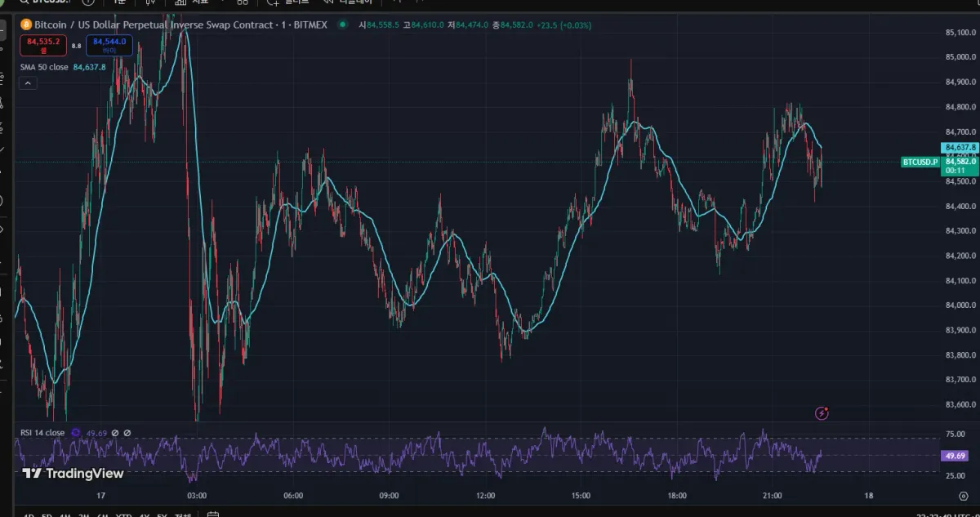Select the SMA 50 close indicator label

pyautogui.click(x=44, y=67)
